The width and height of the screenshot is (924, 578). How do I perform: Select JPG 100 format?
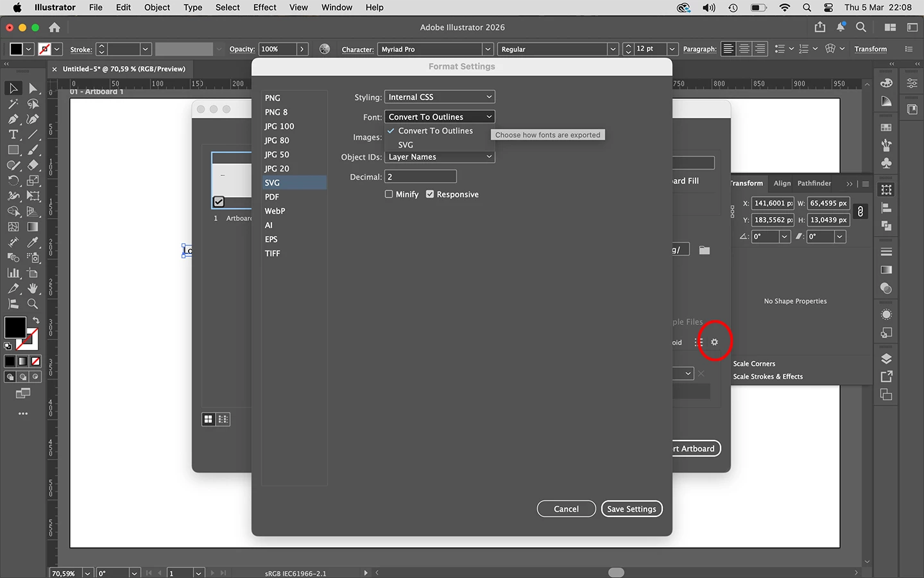coord(279,126)
